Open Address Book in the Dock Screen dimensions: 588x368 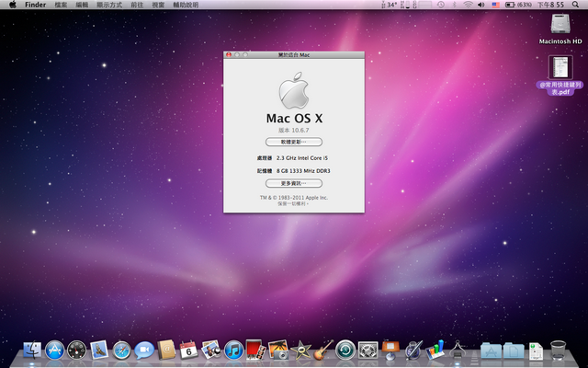pos(166,350)
